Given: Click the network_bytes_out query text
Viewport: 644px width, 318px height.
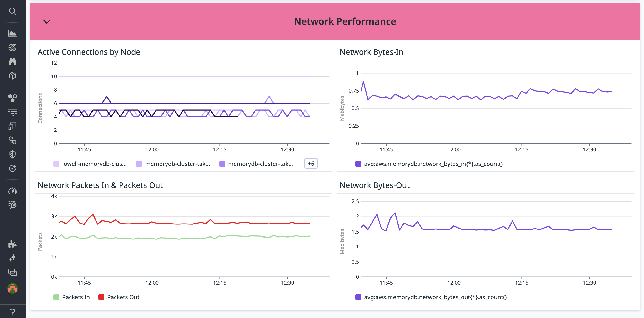Looking at the screenshot, I should [436, 297].
